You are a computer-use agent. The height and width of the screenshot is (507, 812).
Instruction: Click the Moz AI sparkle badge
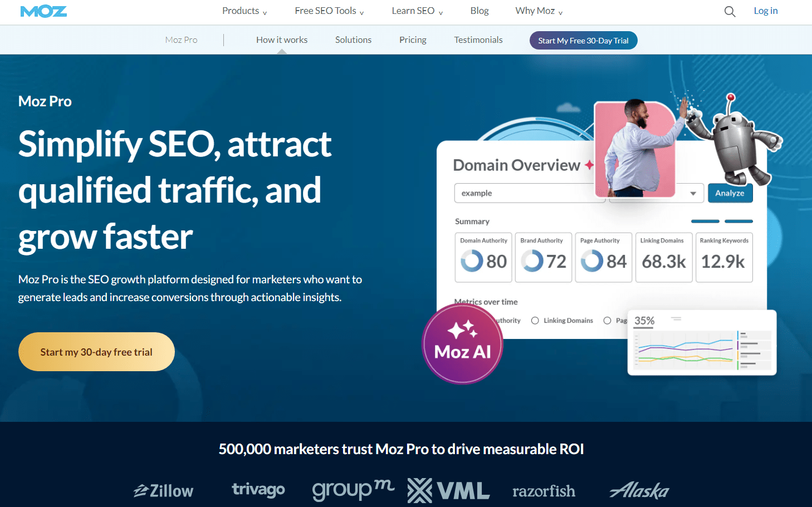click(462, 344)
